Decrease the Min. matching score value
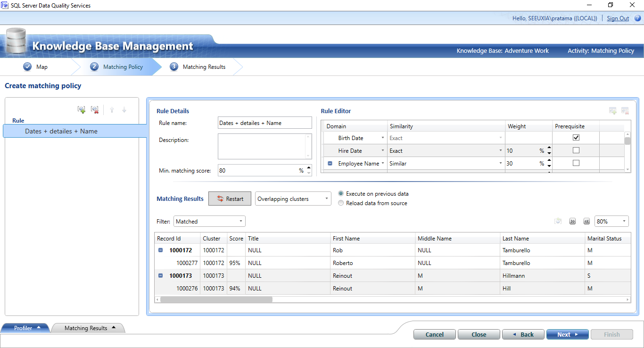 (x=309, y=173)
